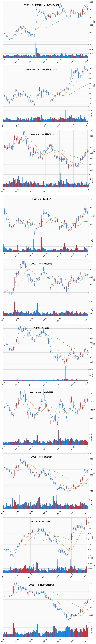
Task: Open the 9010 富士急行 chart title
Action: [x=41, y=521]
